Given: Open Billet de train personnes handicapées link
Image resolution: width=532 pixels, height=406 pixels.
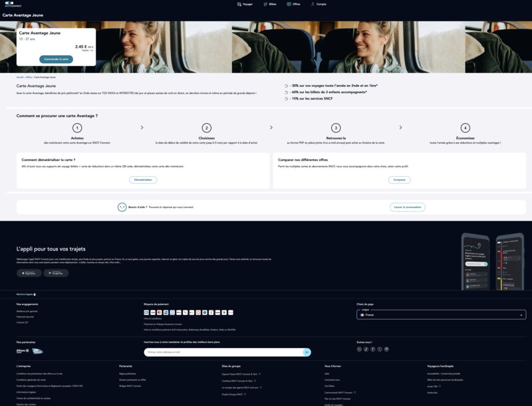Looking at the screenshot, I should click(445, 380).
